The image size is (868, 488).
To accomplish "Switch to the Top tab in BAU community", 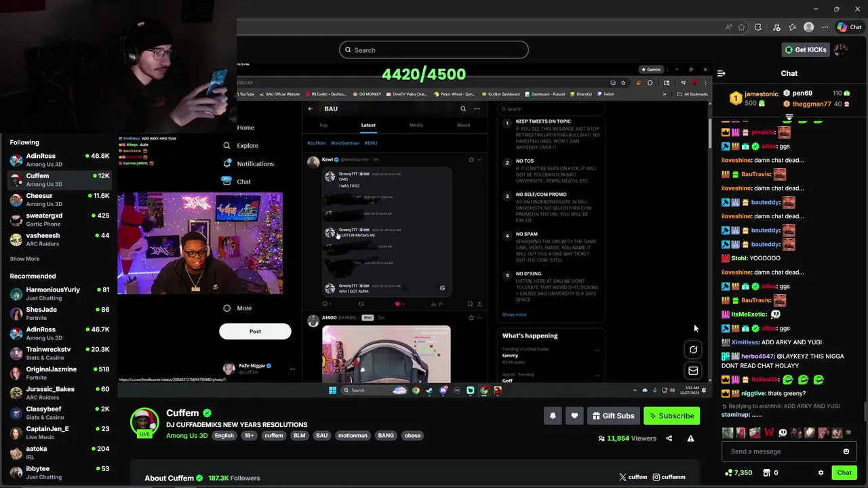I will click(x=323, y=125).
